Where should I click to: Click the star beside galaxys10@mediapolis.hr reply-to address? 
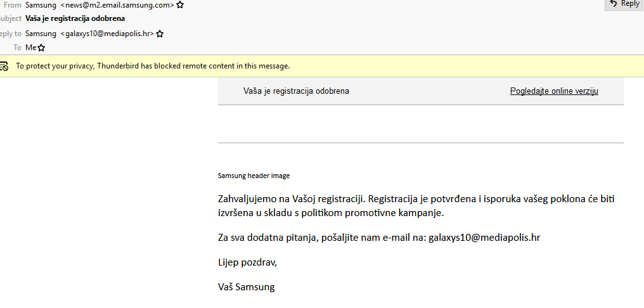pos(160,34)
